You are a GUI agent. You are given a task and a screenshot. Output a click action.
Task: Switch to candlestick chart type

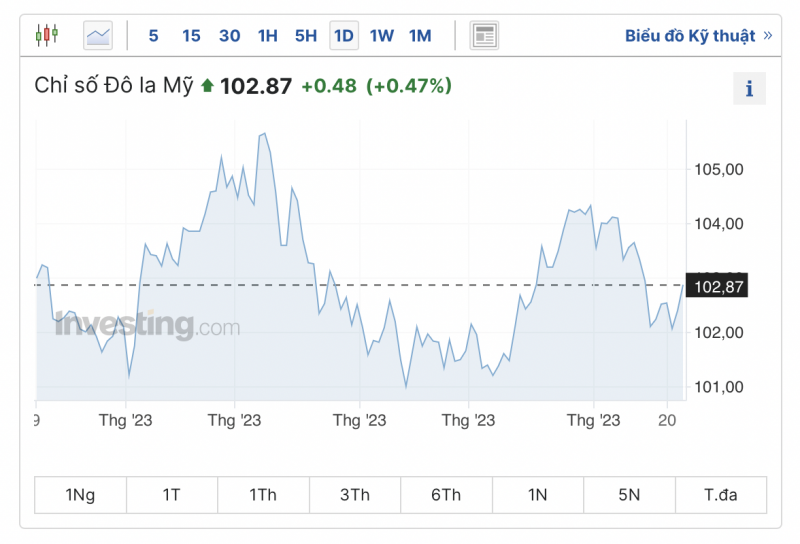(x=47, y=36)
